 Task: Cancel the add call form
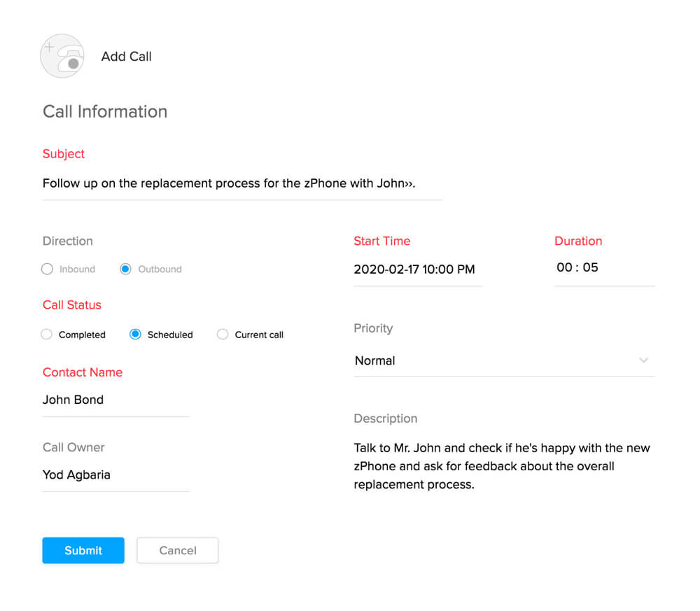click(178, 550)
